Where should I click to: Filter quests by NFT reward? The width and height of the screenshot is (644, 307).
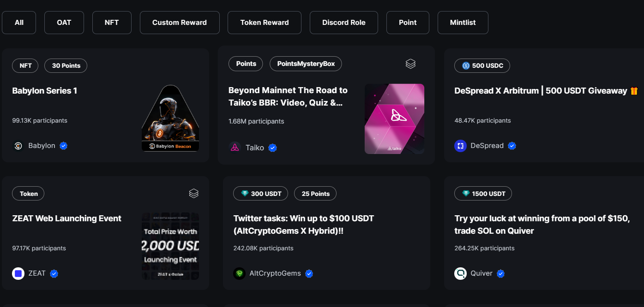pos(112,23)
